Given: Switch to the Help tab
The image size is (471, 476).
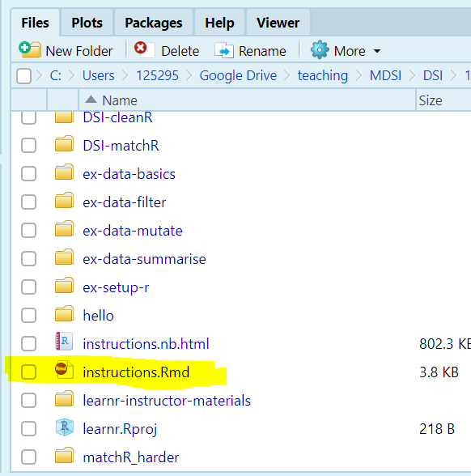Looking at the screenshot, I should [x=220, y=23].
